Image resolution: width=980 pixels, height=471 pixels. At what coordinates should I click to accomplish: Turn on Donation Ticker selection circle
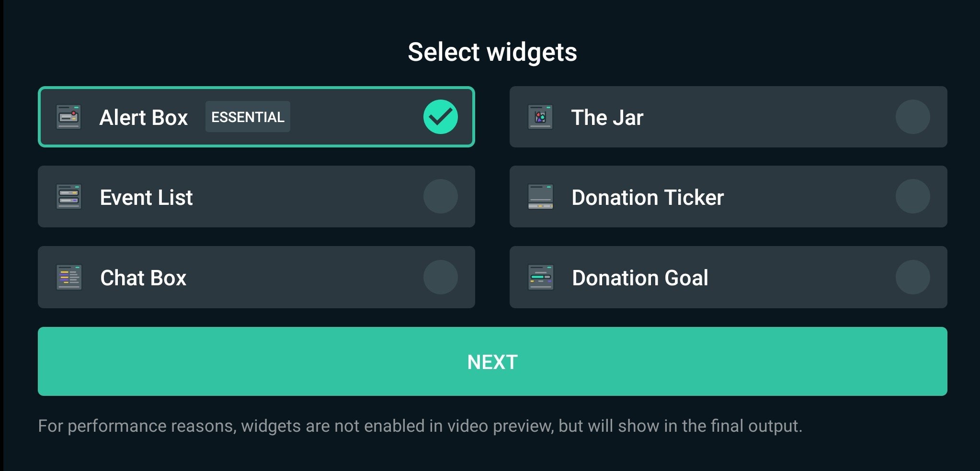point(913,197)
